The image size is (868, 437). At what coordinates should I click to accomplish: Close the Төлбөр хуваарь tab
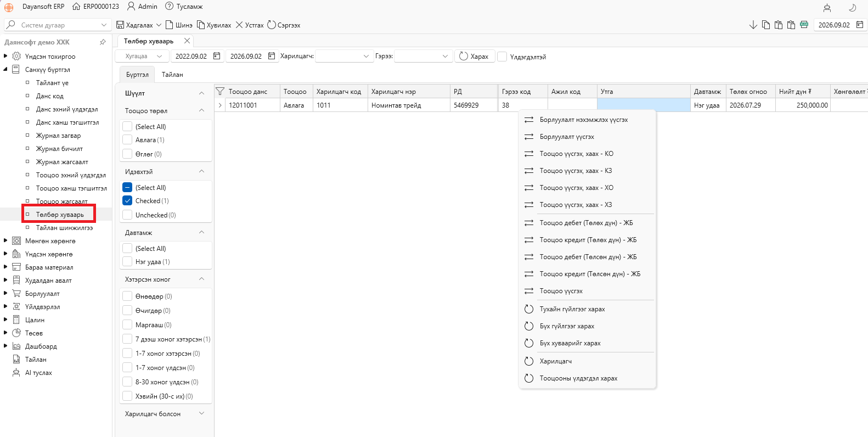tap(187, 41)
